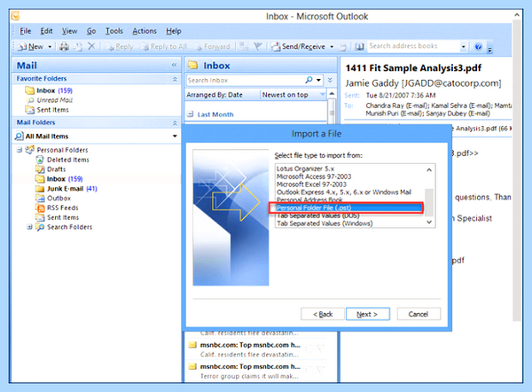The height and width of the screenshot is (392, 532).
Task: Expand the Search Folders node
Action: tap(29, 227)
